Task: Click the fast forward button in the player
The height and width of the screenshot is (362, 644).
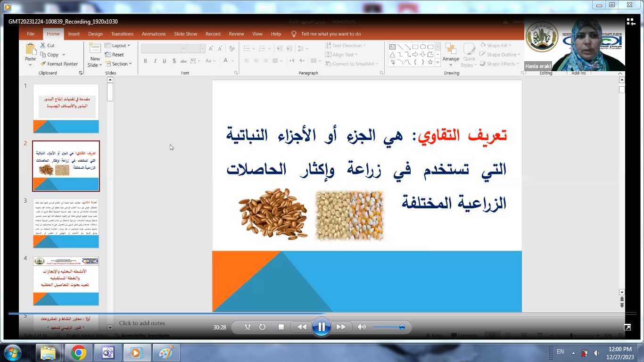Action: [341, 327]
